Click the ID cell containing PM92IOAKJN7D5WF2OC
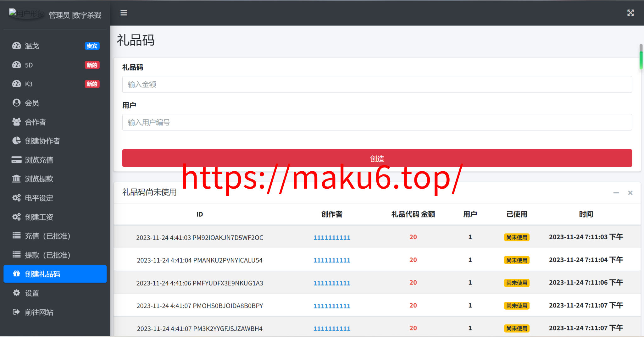Viewport: 644px width, 337px height. coord(200,237)
